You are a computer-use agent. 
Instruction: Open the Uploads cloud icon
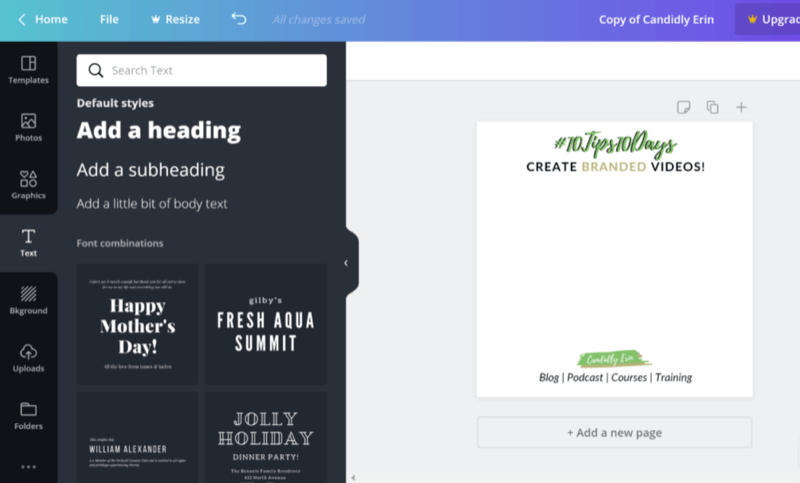pos(29,351)
